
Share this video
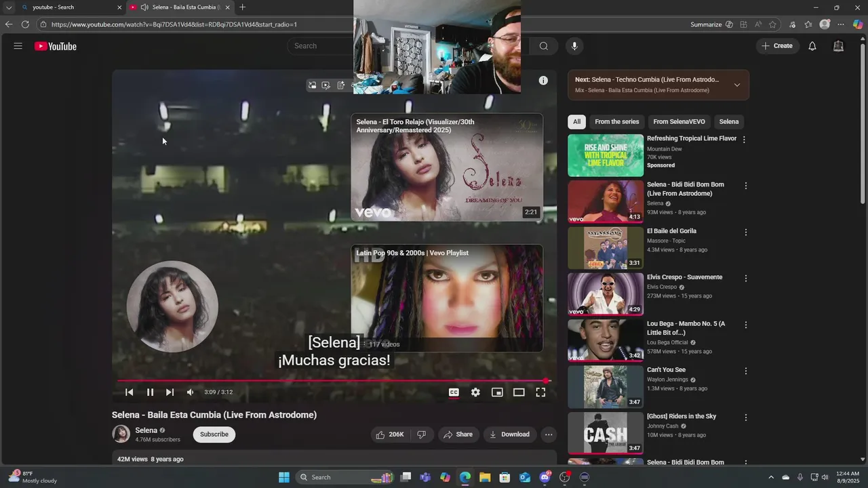pos(458,434)
